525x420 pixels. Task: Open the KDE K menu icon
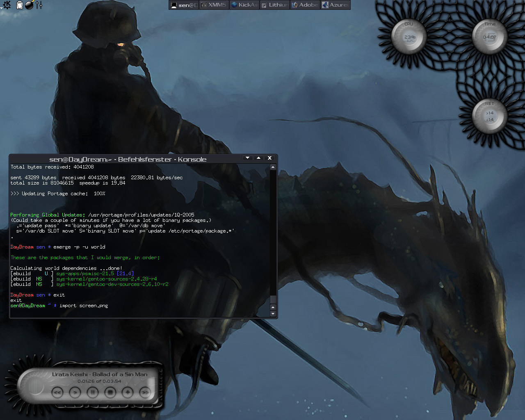coord(7,5)
